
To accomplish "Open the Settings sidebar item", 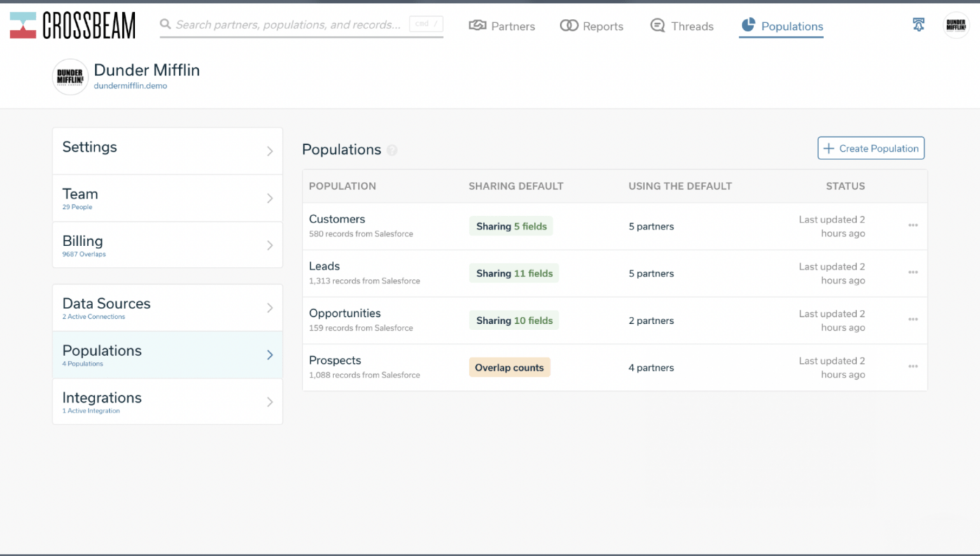I will click(x=167, y=151).
